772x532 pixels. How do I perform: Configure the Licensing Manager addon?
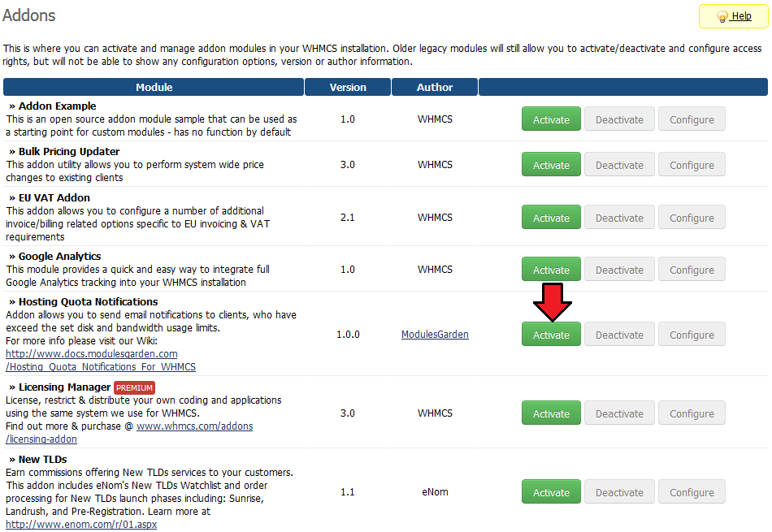692,413
